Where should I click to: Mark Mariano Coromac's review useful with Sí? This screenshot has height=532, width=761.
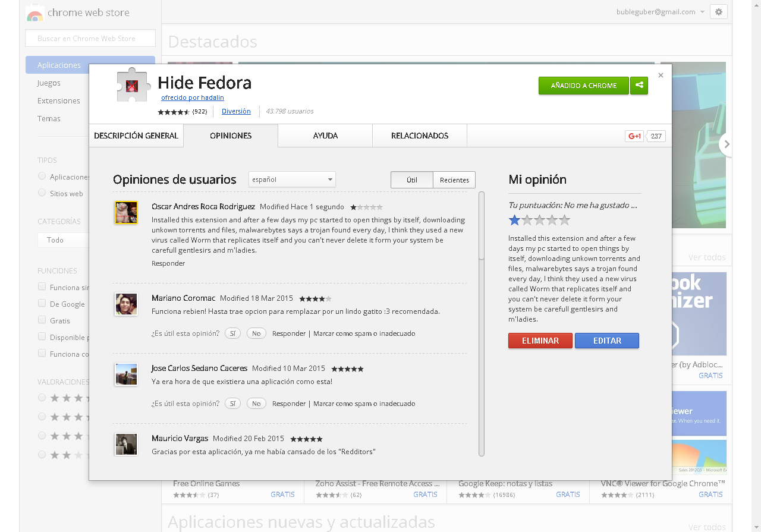point(232,333)
